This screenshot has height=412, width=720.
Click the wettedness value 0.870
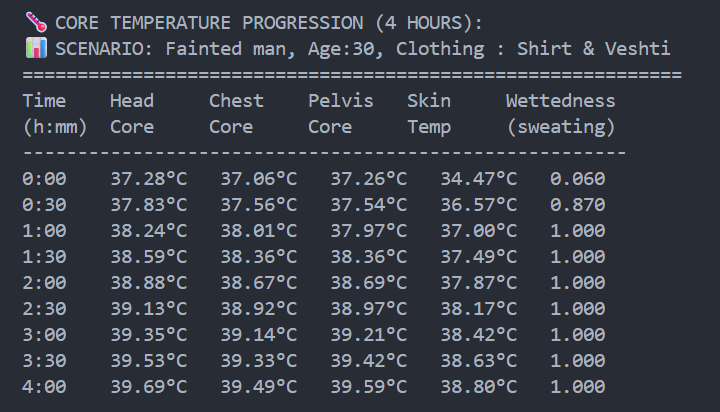(x=577, y=205)
